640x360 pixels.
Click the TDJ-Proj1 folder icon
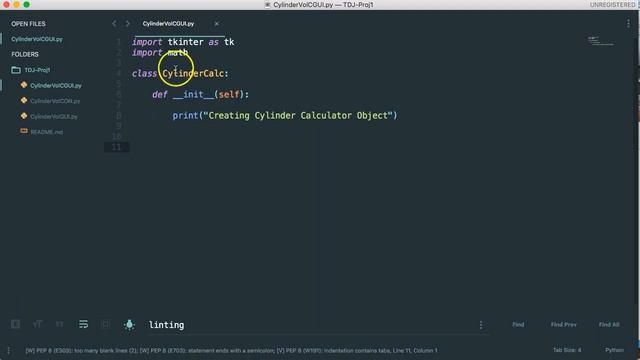(x=16, y=70)
